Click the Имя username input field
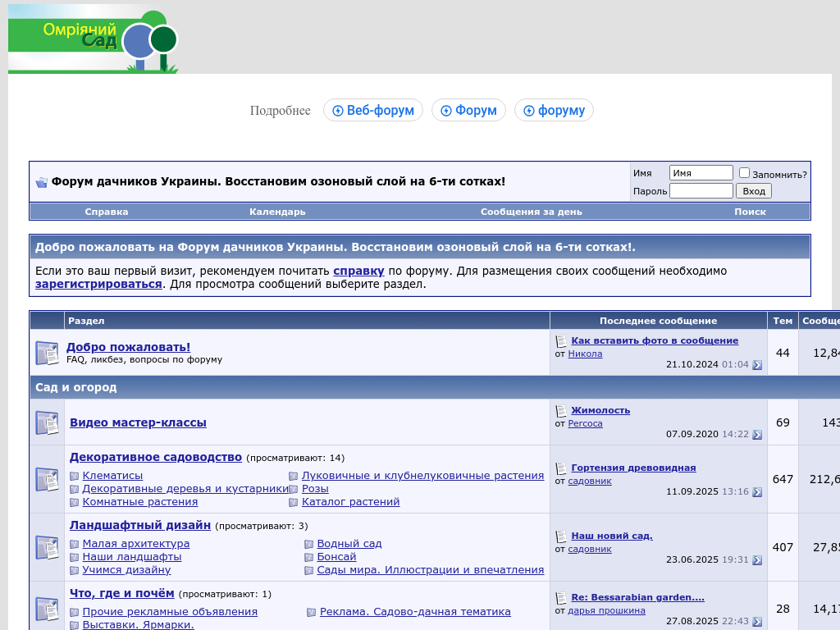The height and width of the screenshot is (630, 840). coord(701,173)
